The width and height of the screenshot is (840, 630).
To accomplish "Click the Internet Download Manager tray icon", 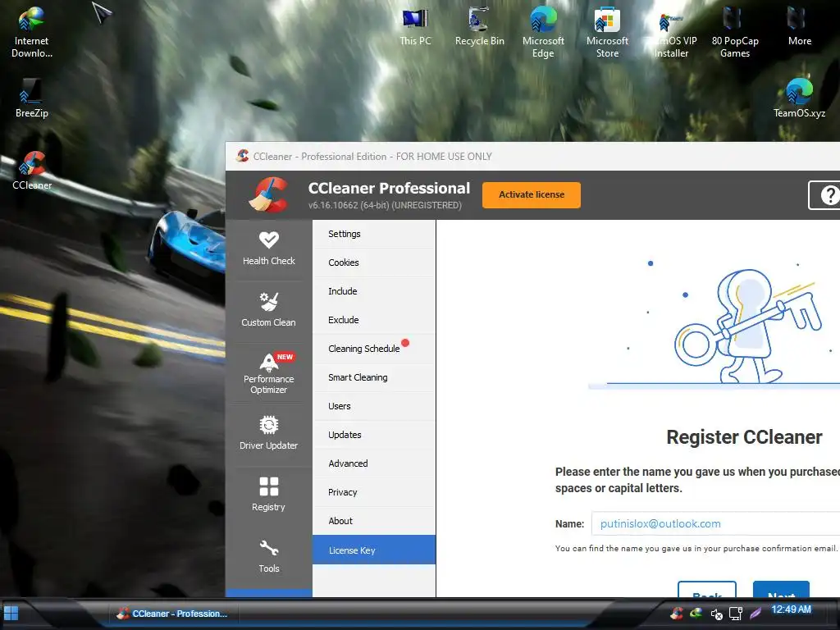I will point(696,613).
